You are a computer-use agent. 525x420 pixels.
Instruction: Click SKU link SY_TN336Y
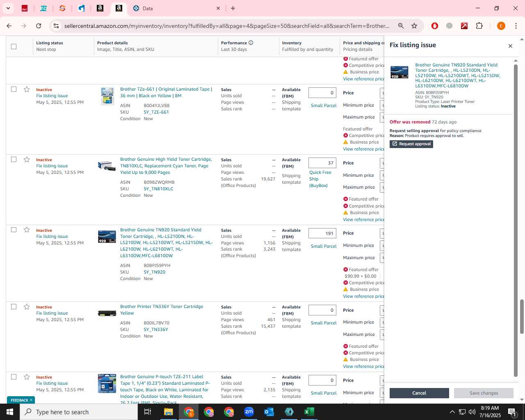pos(155,329)
